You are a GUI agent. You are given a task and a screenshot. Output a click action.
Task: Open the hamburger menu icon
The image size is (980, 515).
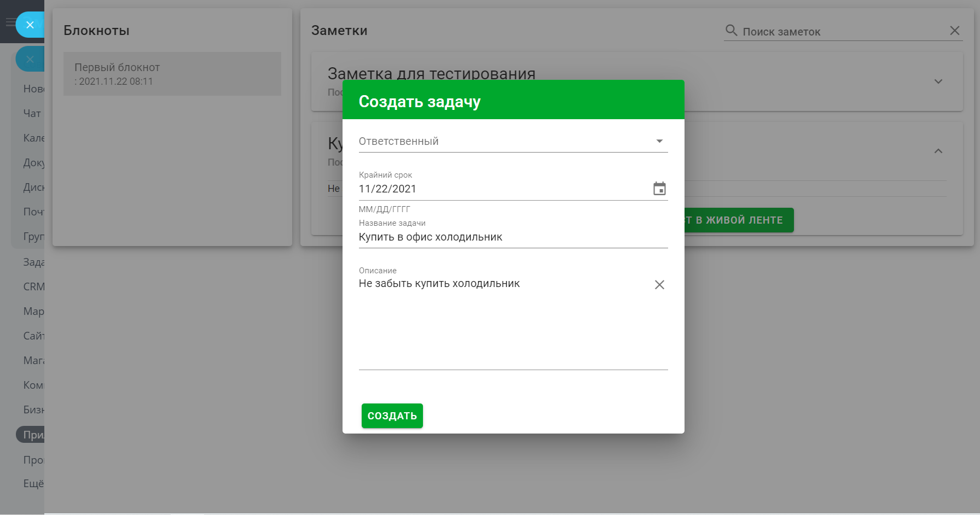10,22
